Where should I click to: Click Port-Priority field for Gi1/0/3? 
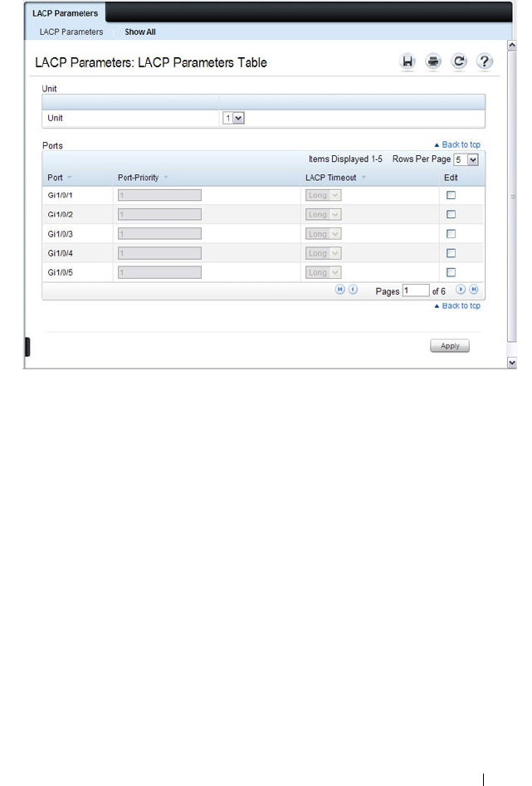pyautogui.click(x=159, y=233)
